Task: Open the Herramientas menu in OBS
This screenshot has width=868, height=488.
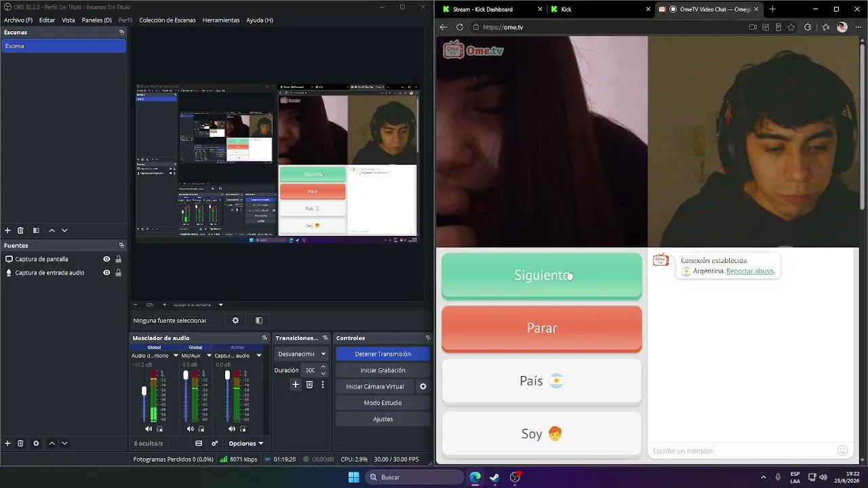Action: (x=221, y=20)
